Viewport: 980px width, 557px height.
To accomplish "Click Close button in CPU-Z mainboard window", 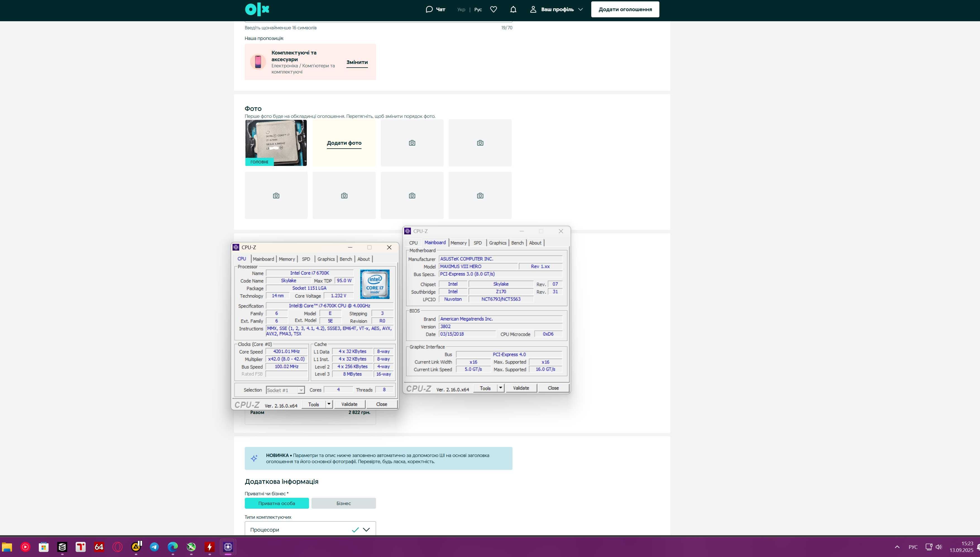I will click(553, 388).
